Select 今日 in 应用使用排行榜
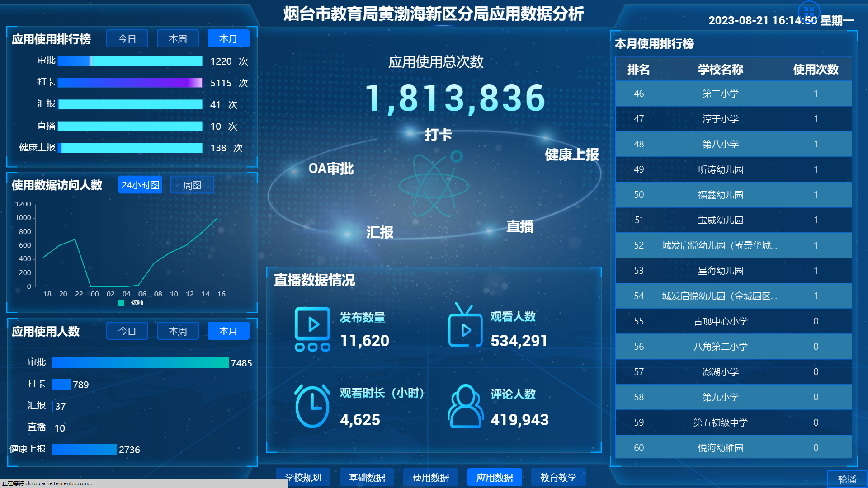 tap(127, 39)
